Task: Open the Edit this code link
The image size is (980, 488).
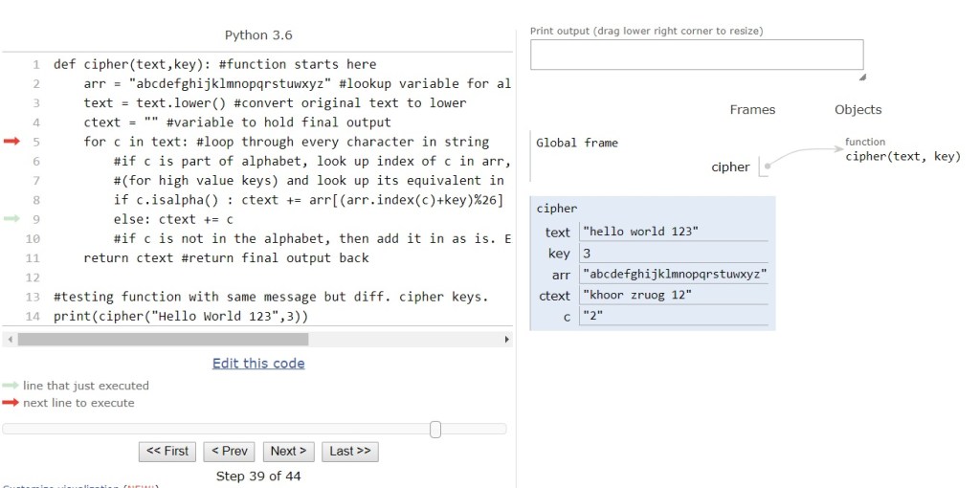Action: [258, 364]
